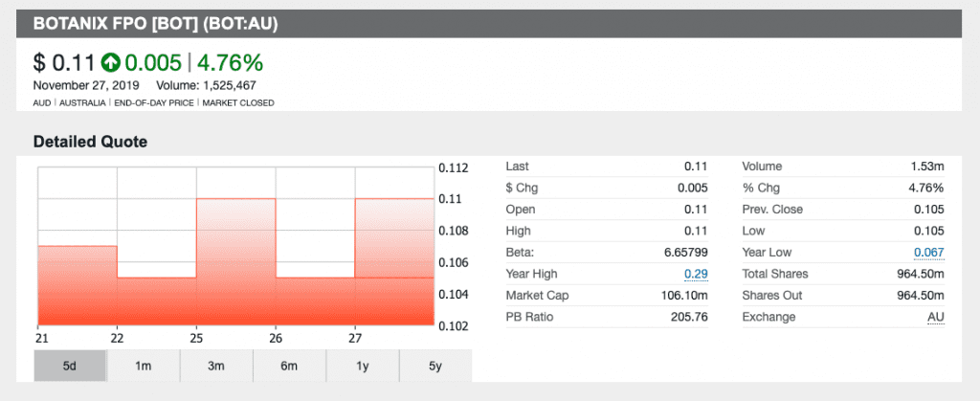
Task: Show the 5y chart range
Action: tap(434, 366)
